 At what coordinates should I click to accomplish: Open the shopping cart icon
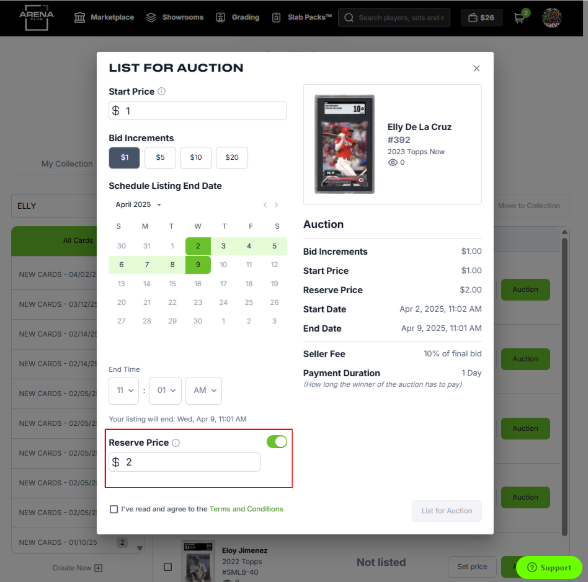pyautogui.click(x=521, y=17)
